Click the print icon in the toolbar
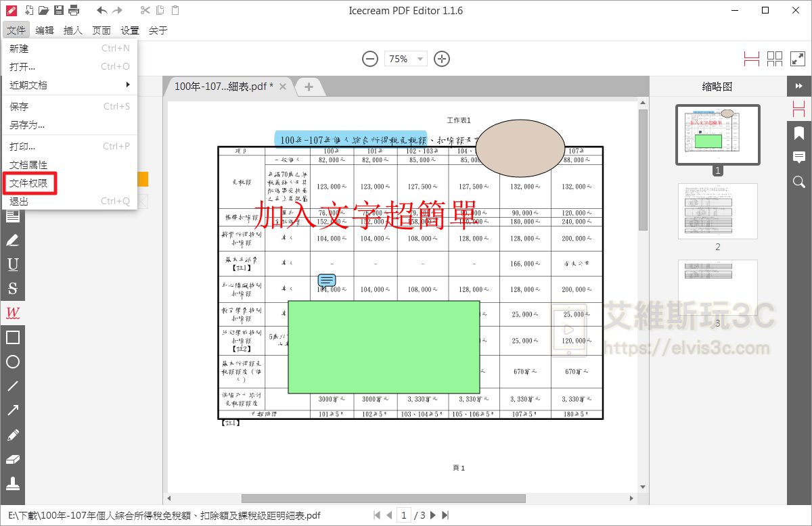Image resolution: width=812 pixels, height=526 pixels. point(72,11)
